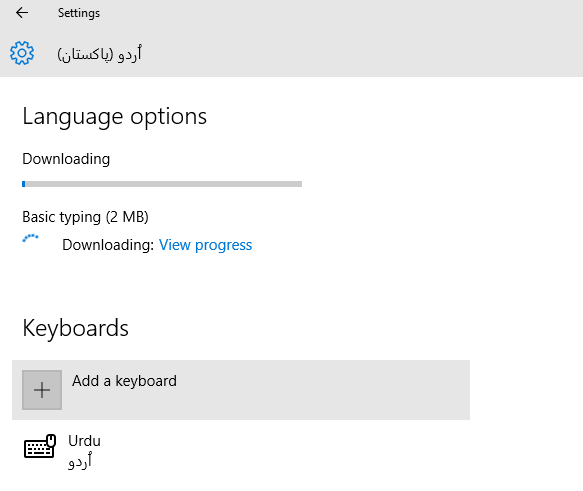The height and width of the screenshot is (491, 583).
Task: Click the 'Downloading:' text beside View progress
Action: click(108, 245)
